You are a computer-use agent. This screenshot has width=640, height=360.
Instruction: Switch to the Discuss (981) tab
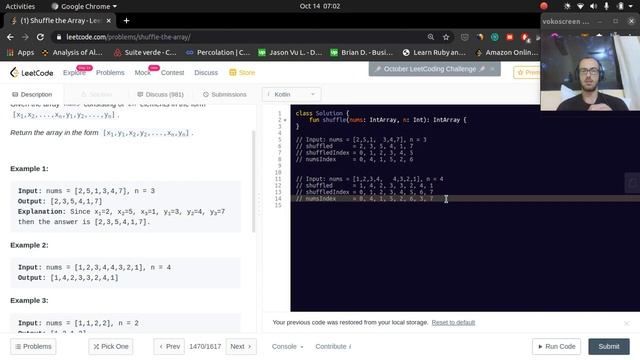[x=160, y=94]
